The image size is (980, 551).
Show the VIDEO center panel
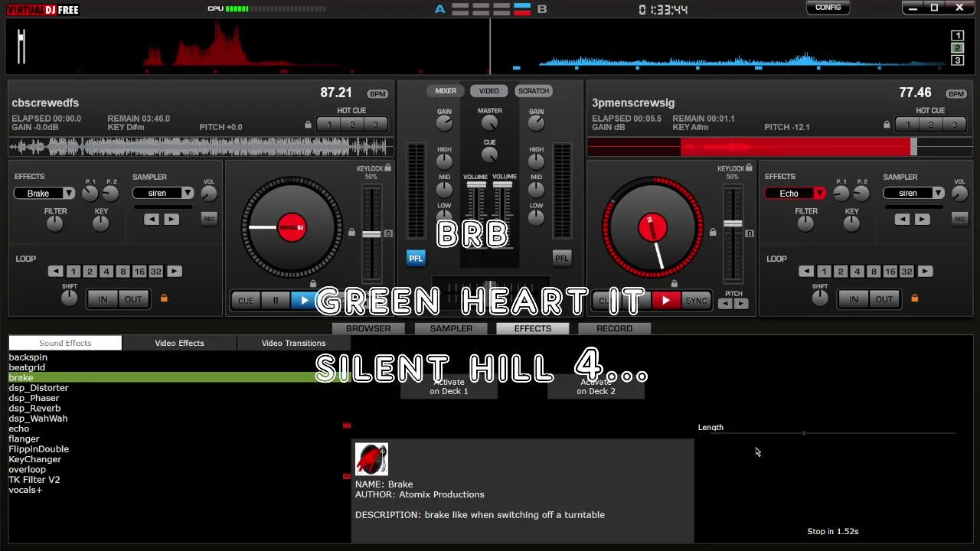pos(488,91)
